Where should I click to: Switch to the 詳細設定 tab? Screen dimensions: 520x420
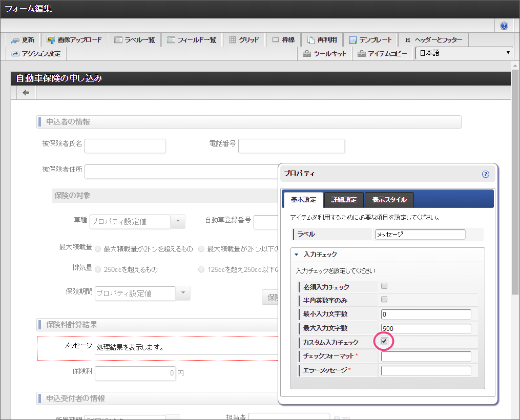[344, 200]
